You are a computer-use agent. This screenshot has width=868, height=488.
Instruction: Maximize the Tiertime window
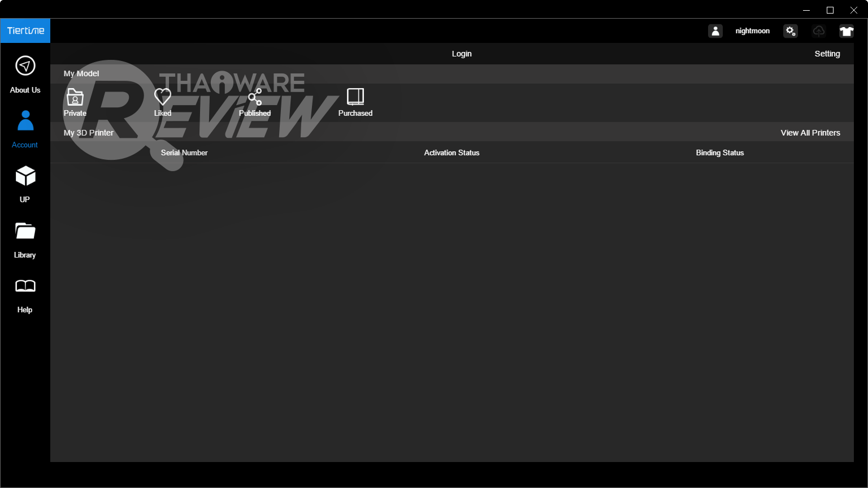830,10
